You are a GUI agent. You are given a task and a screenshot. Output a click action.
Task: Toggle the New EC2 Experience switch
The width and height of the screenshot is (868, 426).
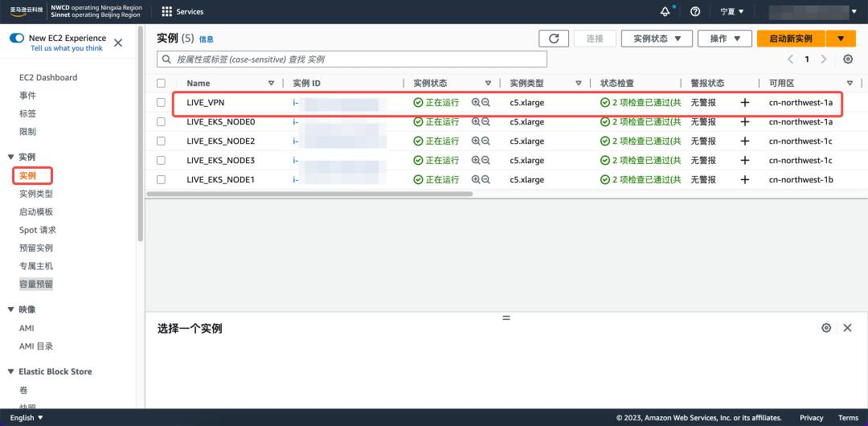click(17, 39)
